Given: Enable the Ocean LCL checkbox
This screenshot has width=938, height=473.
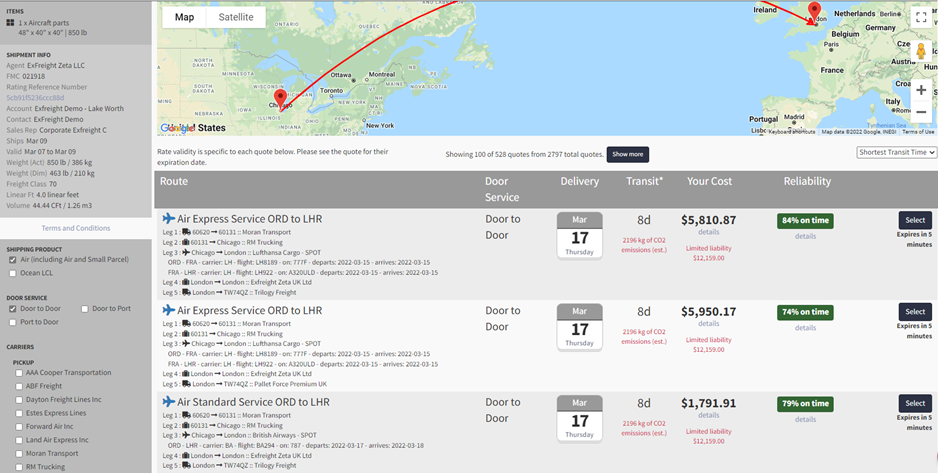Looking at the screenshot, I should (13, 273).
